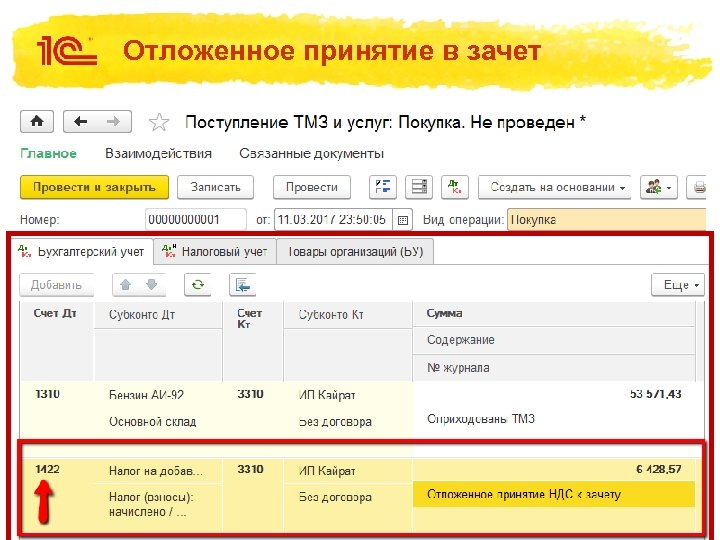
Task: Move row down arrow button
Action: point(152,285)
